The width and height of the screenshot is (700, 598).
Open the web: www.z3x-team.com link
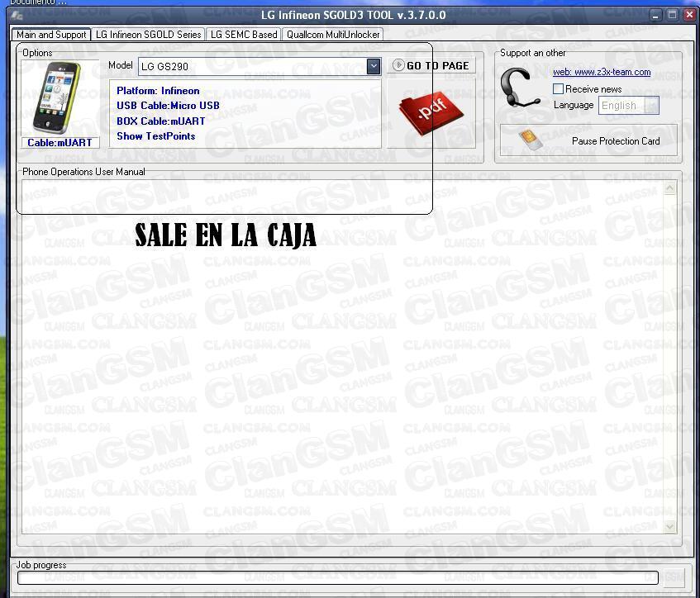click(602, 73)
